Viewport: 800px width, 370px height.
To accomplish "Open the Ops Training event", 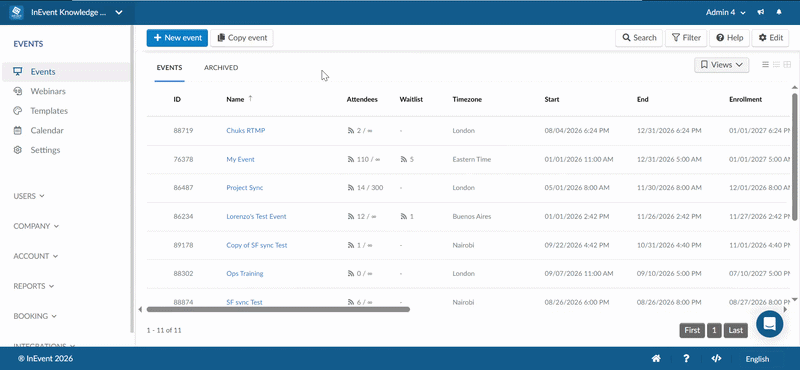I will coord(245,274).
